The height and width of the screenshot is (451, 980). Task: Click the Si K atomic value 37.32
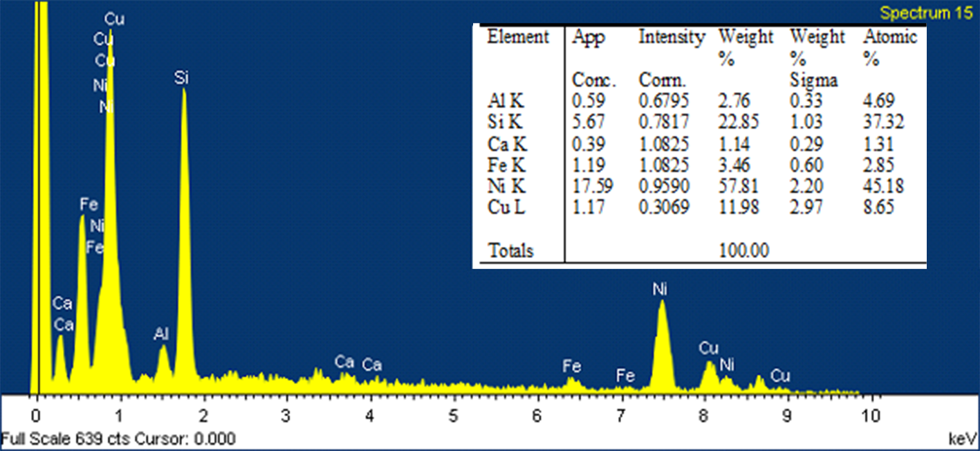(884, 122)
